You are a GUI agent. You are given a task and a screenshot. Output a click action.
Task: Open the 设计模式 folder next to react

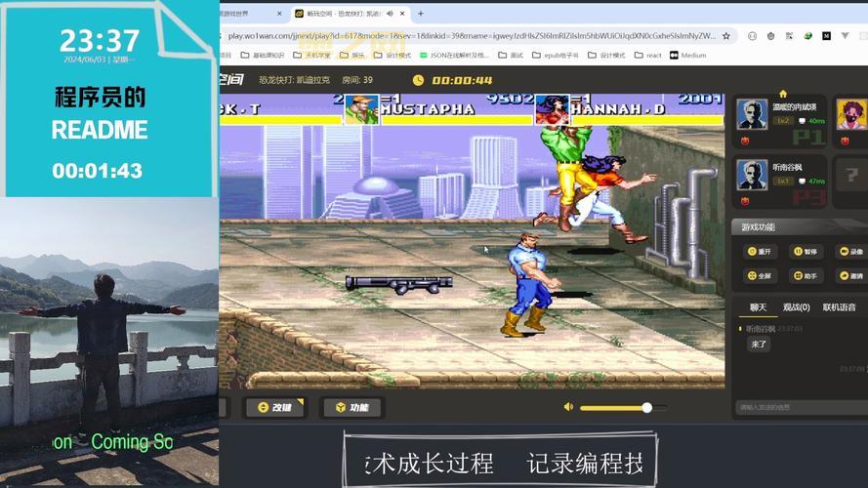pyautogui.click(x=606, y=56)
